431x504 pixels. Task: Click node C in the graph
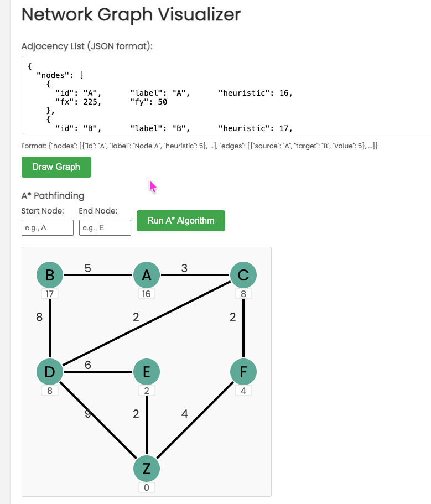(x=243, y=275)
